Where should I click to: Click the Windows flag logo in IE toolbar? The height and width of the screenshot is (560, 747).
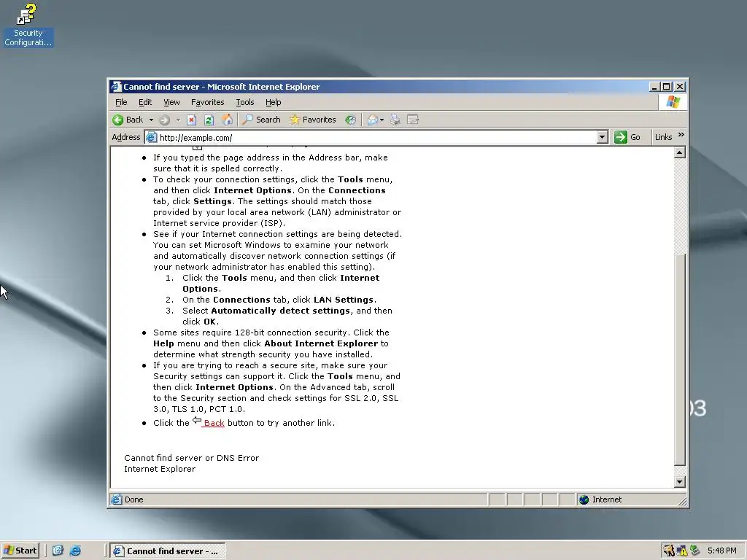[x=673, y=102]
